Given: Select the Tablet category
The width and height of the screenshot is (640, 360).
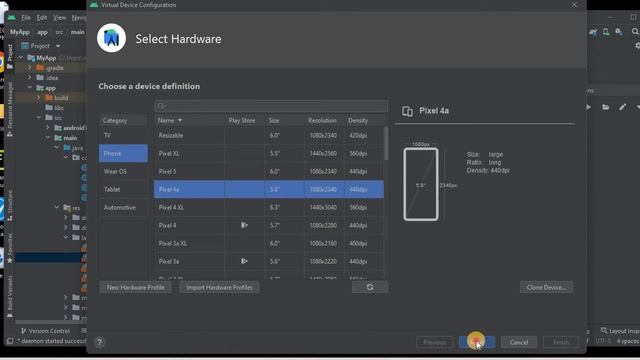Looking at the screenshot, I should 123,189.
